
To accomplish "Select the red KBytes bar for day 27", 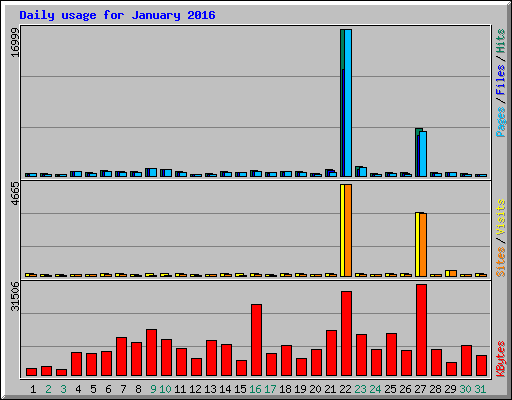I will tap(421, 330).
